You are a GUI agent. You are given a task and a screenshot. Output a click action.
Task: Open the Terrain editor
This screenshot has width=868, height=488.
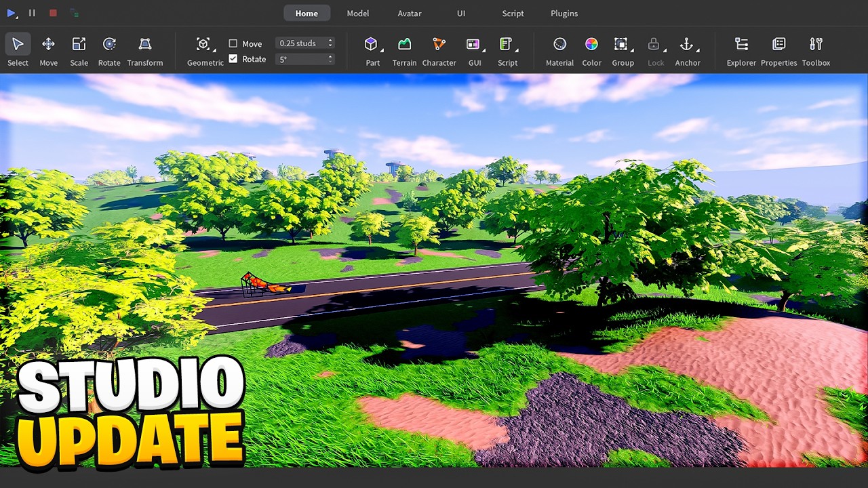point(404,51)
